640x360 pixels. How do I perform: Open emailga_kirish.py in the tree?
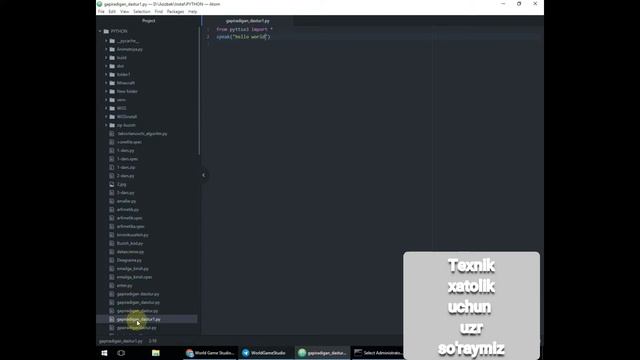(x=133, y=269)
